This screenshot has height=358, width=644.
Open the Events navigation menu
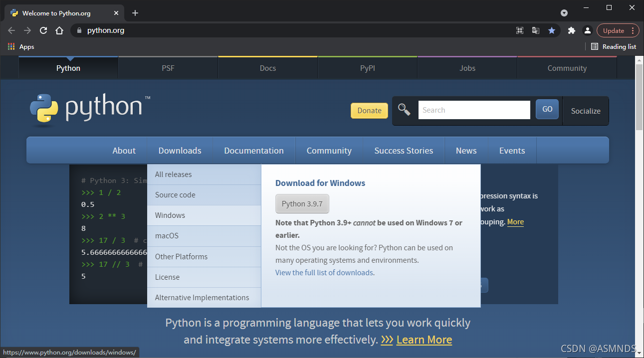[512, 151]
